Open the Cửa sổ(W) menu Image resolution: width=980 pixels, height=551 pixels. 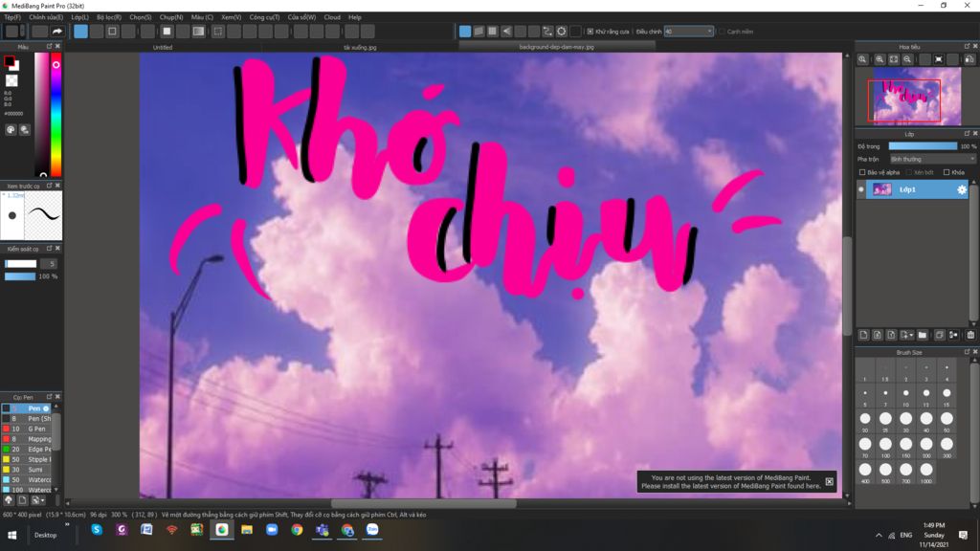pyautogui.click(x=301, y=17)
